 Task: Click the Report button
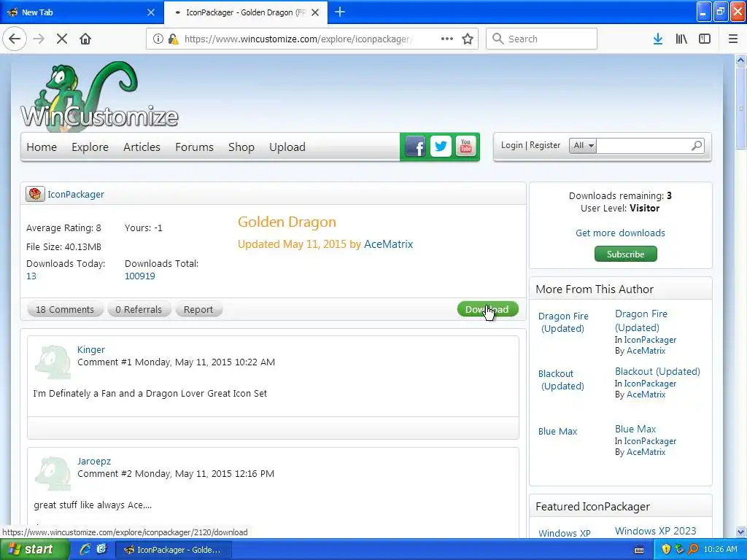click(x=198, y=309)
